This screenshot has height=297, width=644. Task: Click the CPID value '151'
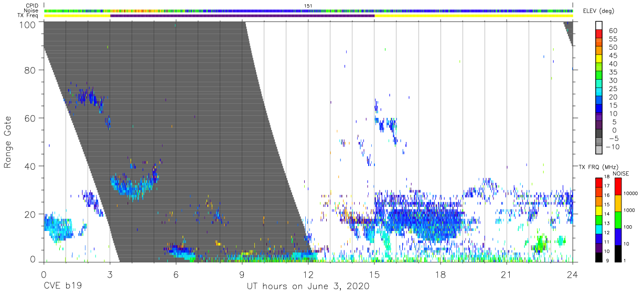308,6
